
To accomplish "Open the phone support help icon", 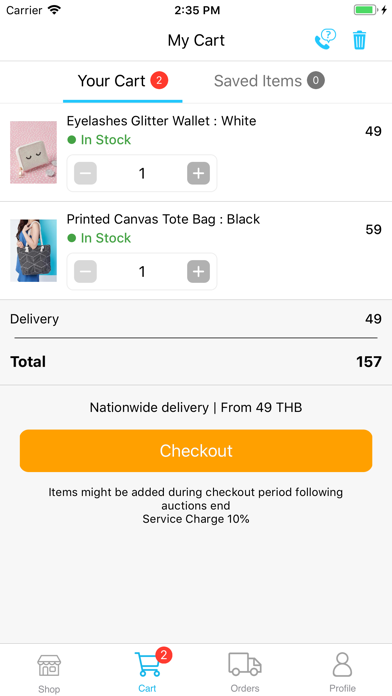I will point(325,40).
